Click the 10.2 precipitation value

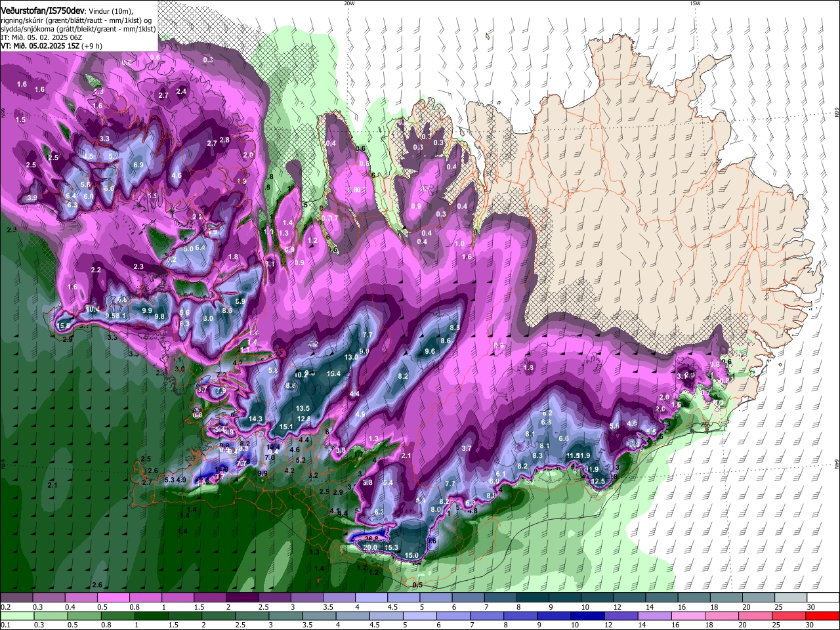tap(301, 375)
